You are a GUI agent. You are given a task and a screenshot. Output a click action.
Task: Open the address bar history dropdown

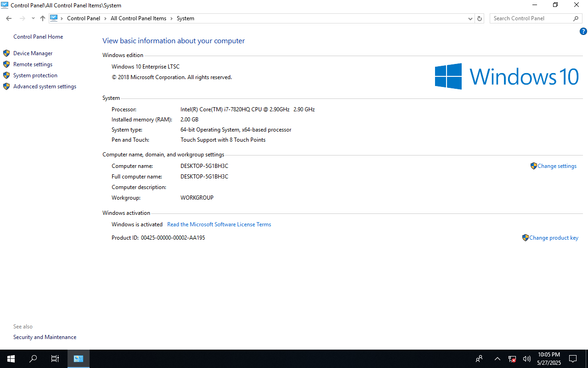click(x=470, y=18)
